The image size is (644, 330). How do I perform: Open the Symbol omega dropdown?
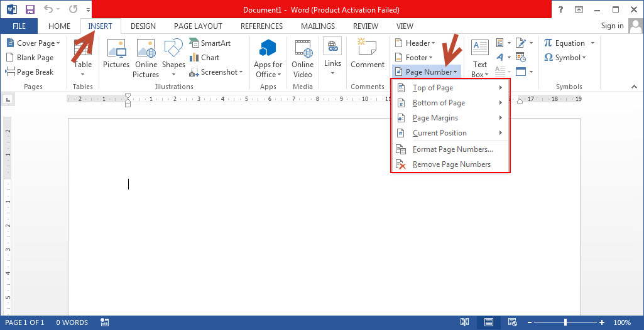565,57
